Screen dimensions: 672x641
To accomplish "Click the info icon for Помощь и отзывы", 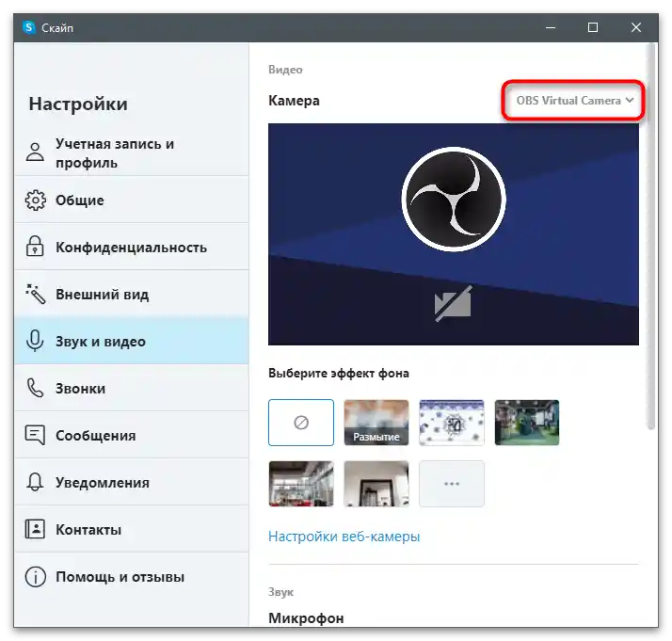I will click(35, 577).
